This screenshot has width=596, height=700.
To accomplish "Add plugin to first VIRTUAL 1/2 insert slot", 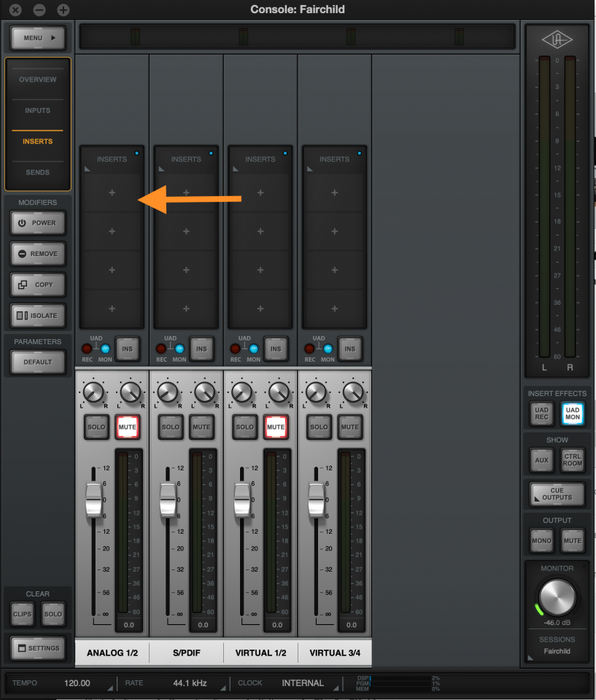I will pyautogui.click(x=260, y=192).
